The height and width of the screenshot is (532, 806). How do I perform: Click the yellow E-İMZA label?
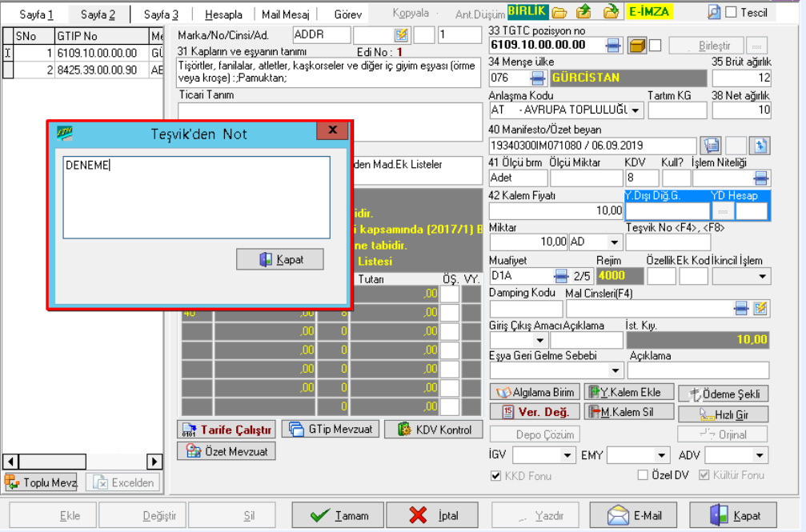click(648, 12)
